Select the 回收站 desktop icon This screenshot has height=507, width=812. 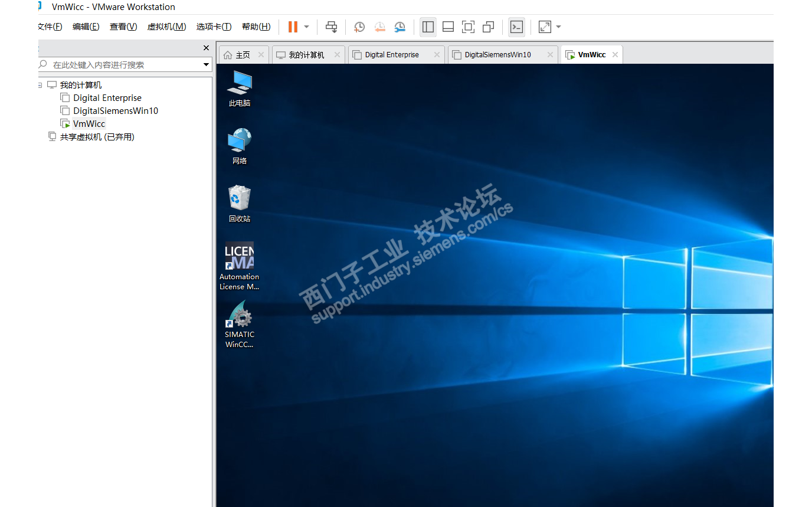point(240,204)
